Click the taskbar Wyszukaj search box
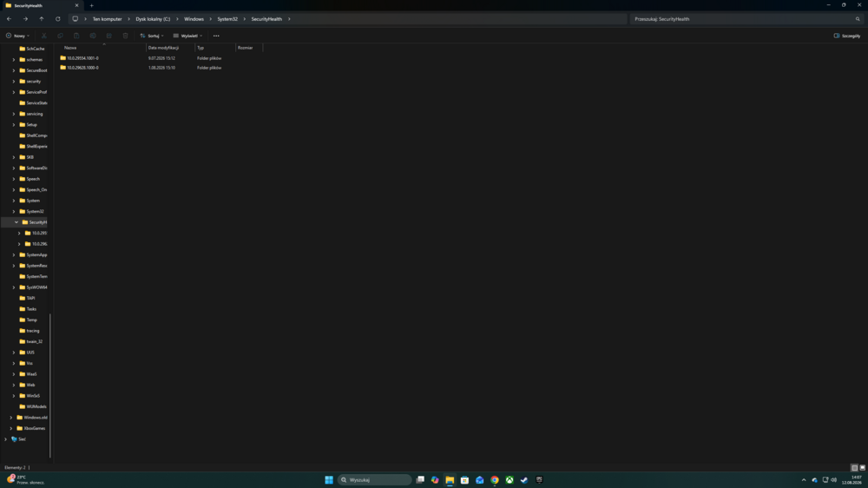The height and width of the screenshot is (488, 868). click(375, 479)
